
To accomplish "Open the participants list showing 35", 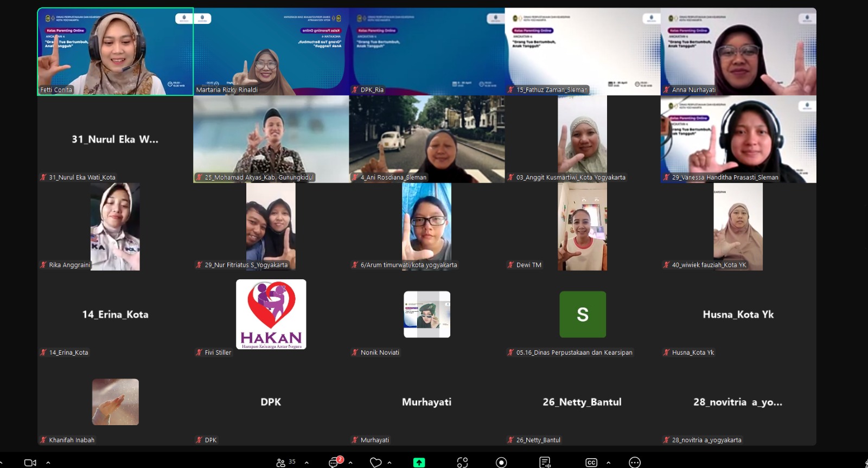I will click(285, 463).
